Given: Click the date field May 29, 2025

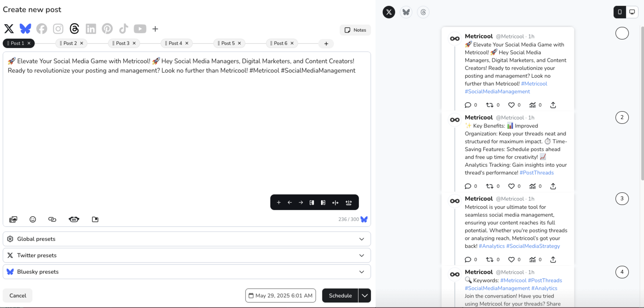Looking at the screenshot, I should pyautogui.click(x=281, y=296).
